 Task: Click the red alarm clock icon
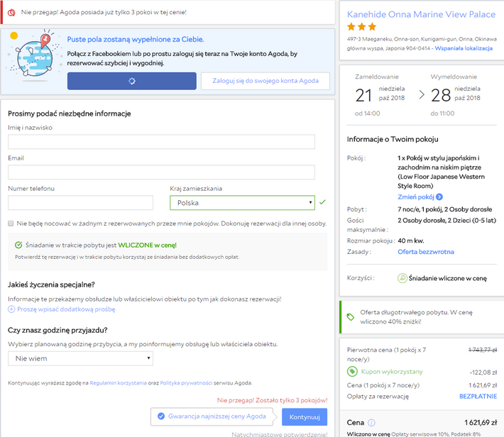tap(11, 13)
